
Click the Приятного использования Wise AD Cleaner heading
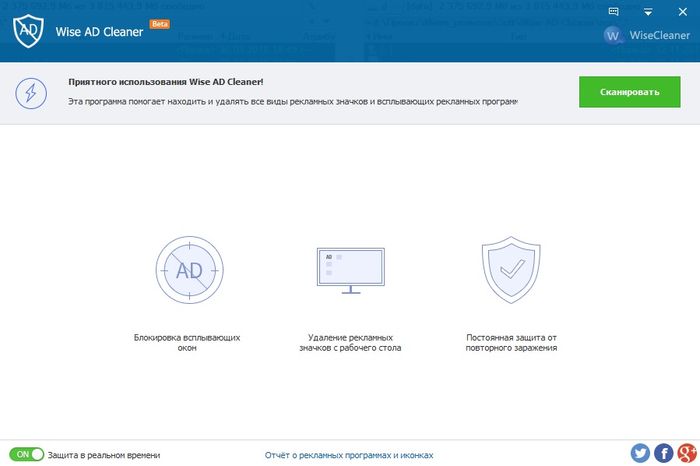pyautogui.click(x=166, y=82)
